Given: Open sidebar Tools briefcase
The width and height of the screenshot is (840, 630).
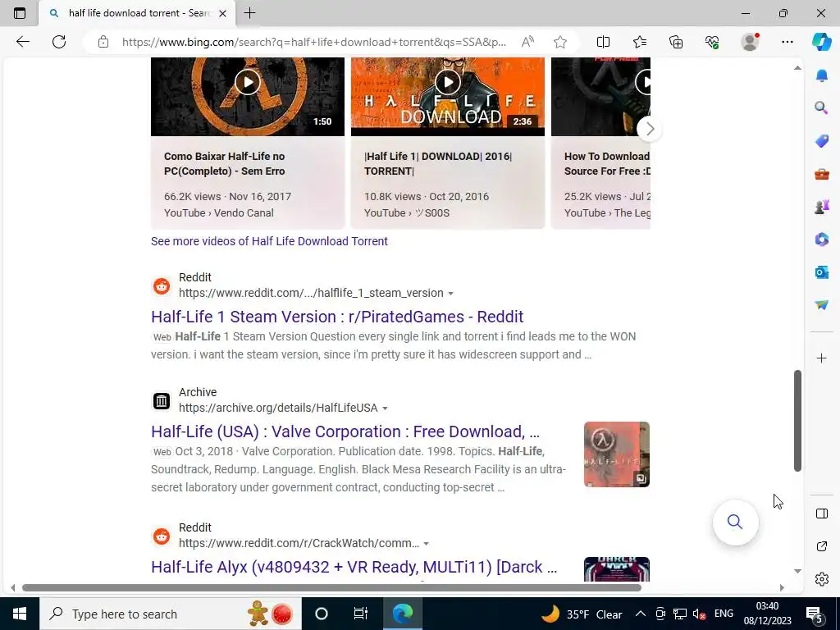Looking at the screenshot, I should (x=822, y=174).
